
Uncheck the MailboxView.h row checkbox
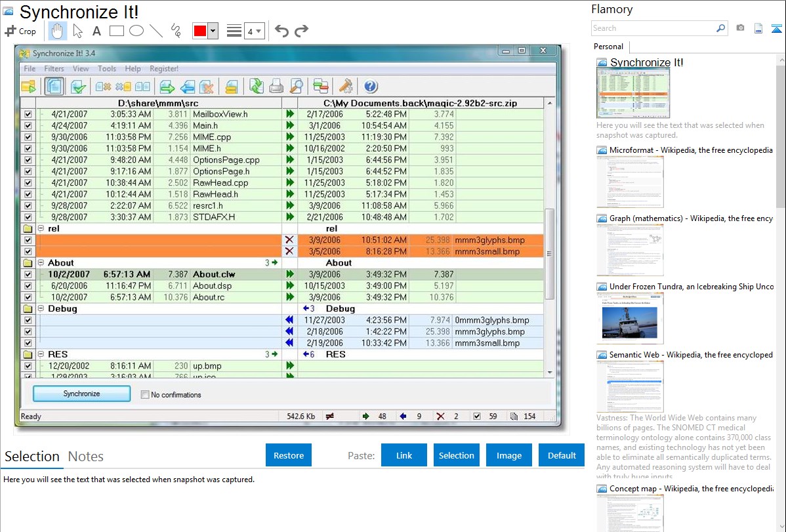pos(28,114)
